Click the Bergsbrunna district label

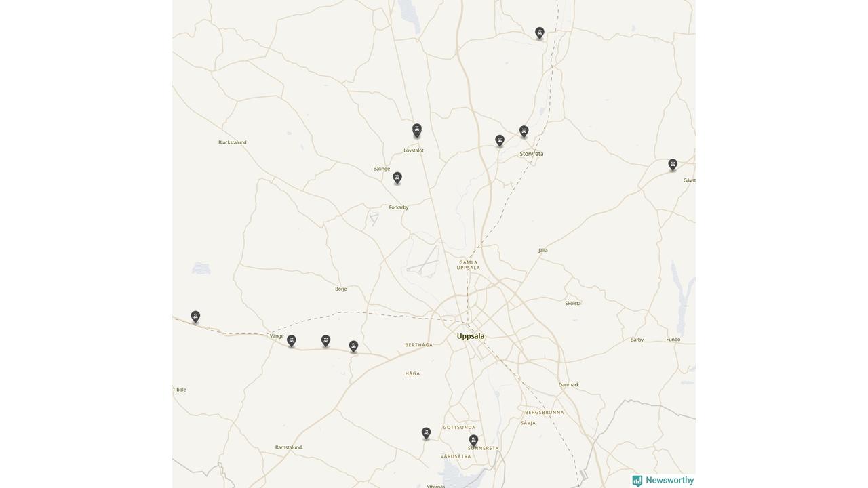pyautogui.click(x=545, y=412)
